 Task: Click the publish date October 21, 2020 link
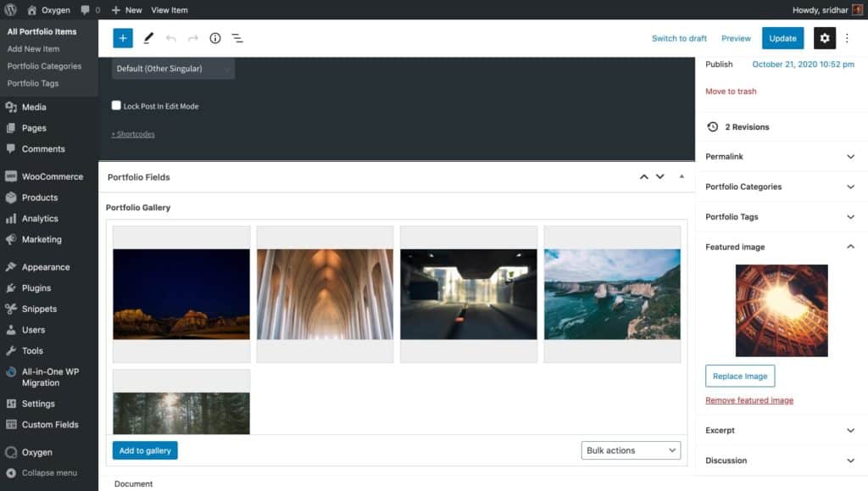803,64
